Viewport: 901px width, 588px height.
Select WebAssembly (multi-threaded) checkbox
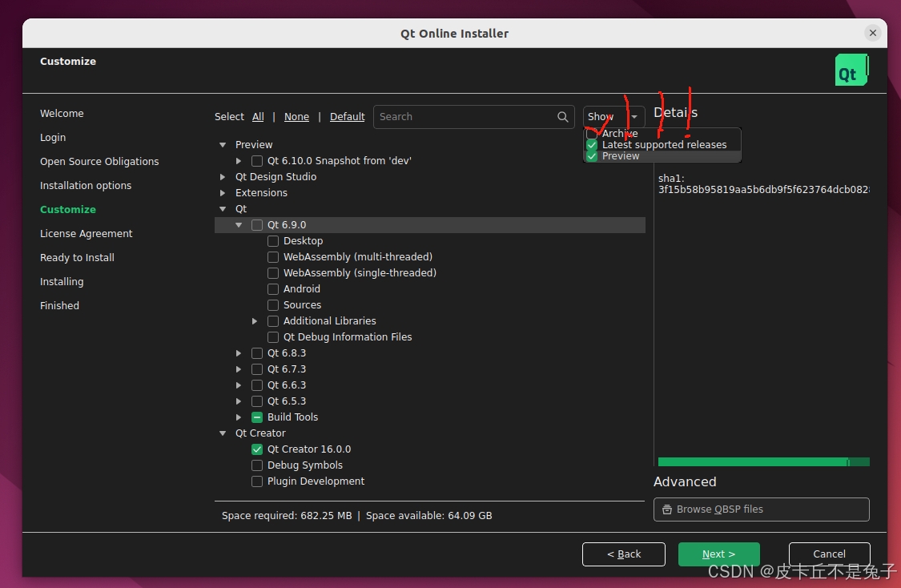273,256
